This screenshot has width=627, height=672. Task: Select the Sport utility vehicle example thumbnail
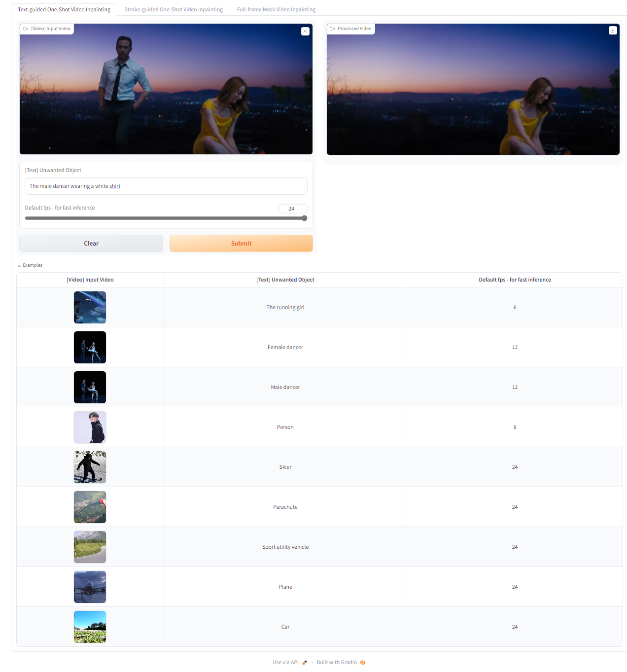click(90, 547)
